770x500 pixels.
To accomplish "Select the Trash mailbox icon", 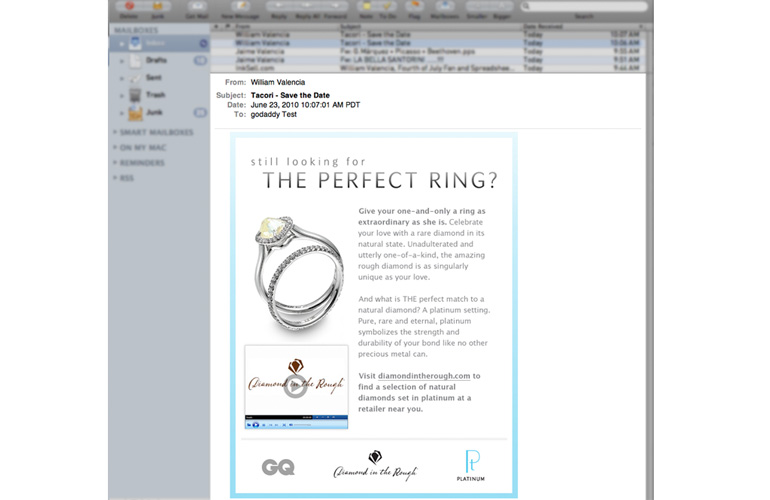I will (135, 95).
